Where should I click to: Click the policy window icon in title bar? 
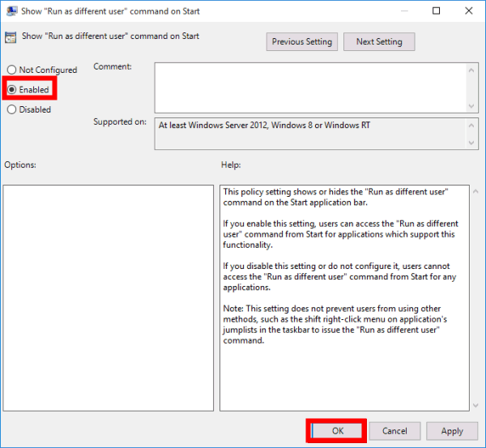(x=11, y=11)
